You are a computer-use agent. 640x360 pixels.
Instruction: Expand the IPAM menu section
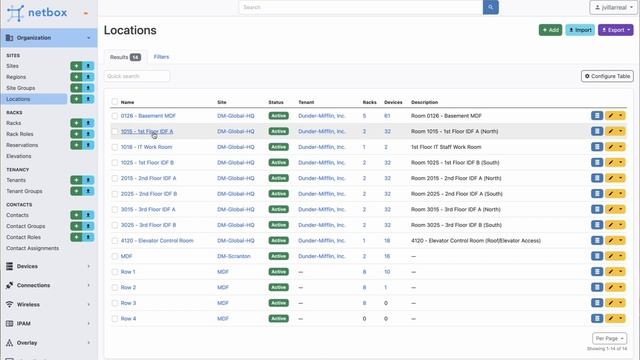click(x=49, y=324)
